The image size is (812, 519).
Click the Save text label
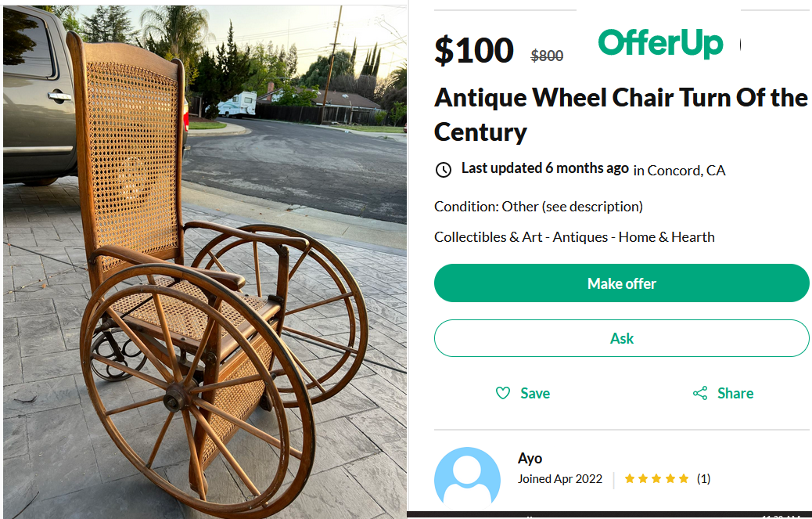(x=535, y=393)
